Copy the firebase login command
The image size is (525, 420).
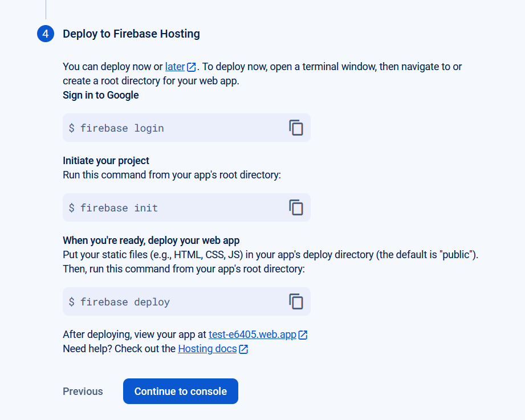[x=296, y=128]
